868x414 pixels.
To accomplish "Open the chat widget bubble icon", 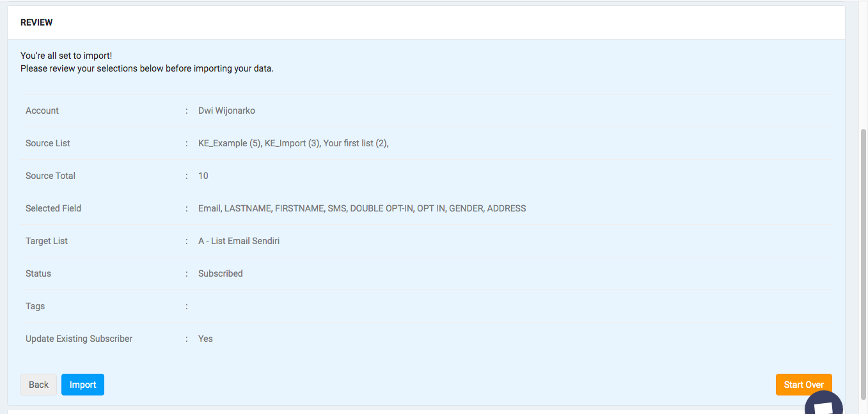I will (x=823, y=406).
